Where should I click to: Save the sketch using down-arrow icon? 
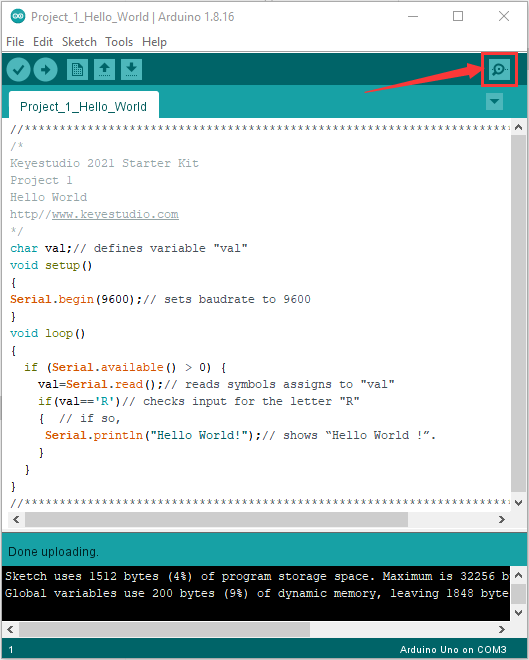[x=131, y=69]
